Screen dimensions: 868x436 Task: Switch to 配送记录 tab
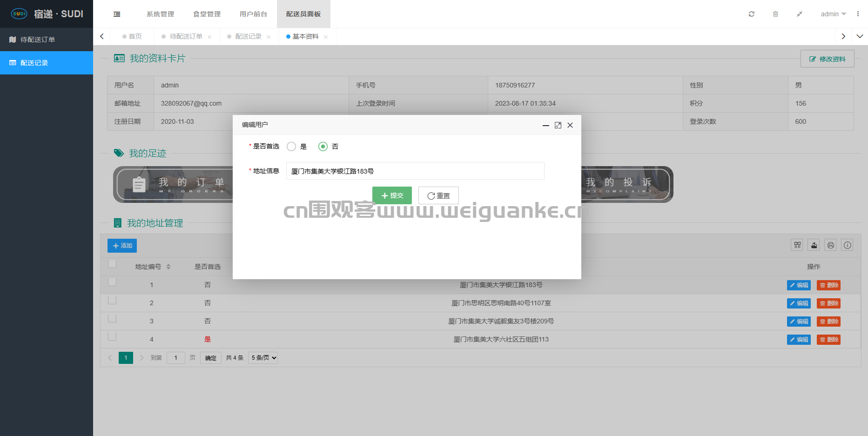(x=248, y=36)
